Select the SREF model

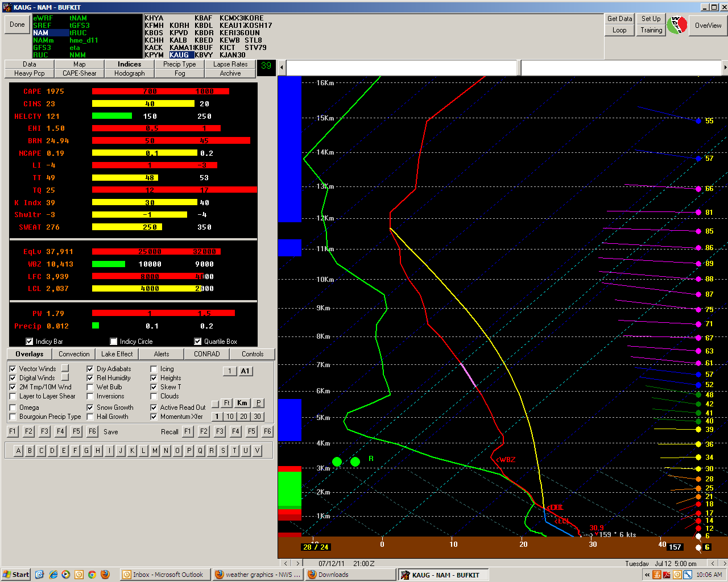pos(42,26)
